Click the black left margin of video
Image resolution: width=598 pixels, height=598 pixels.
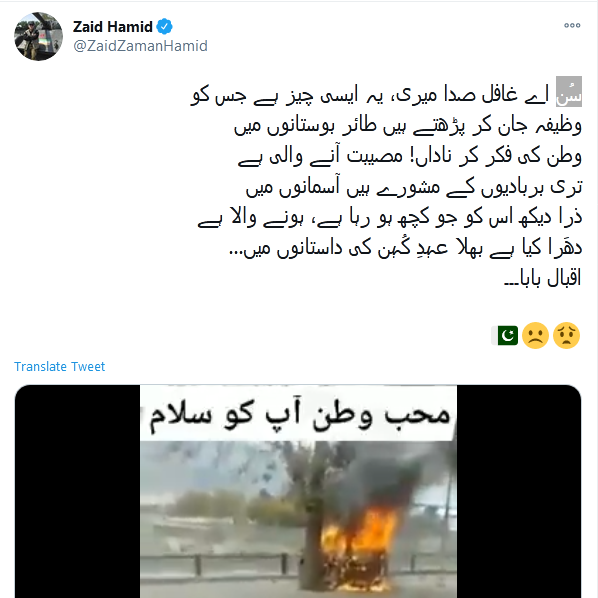77,492
